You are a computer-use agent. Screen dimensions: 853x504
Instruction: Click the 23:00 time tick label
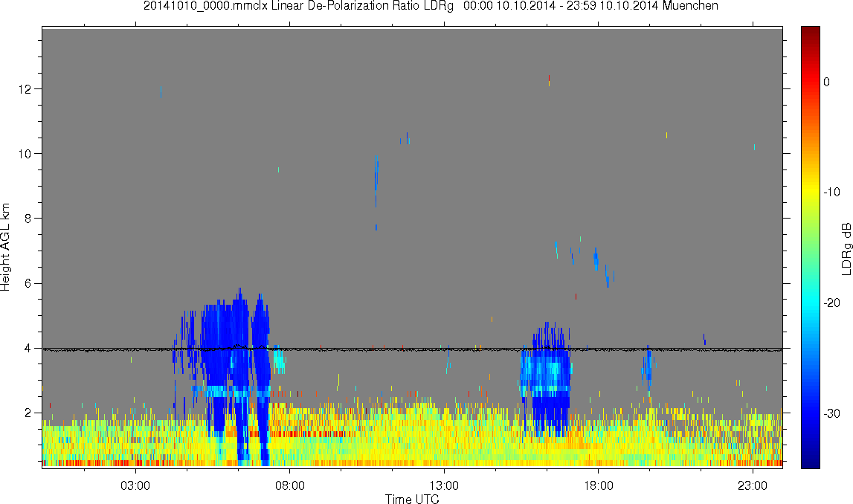click(x=753, y=485)
